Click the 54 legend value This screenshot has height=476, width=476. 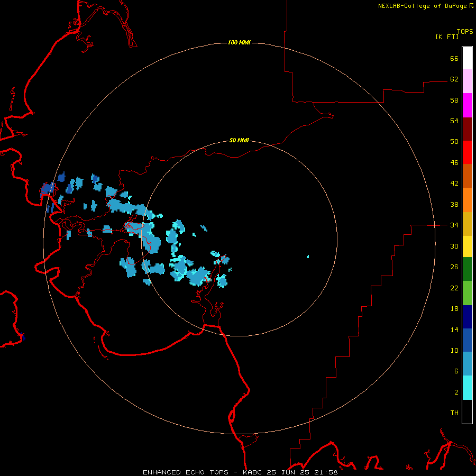coord(454,121)
